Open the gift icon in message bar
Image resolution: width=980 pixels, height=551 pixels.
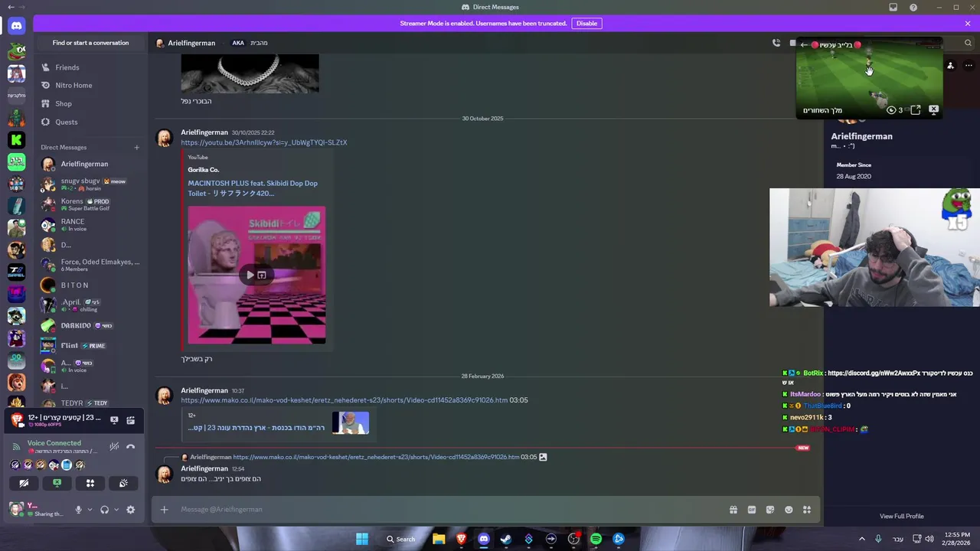pos(733,510)
